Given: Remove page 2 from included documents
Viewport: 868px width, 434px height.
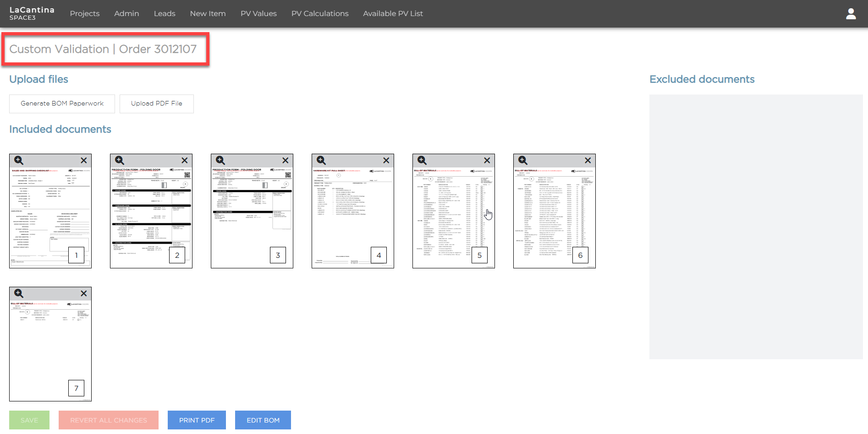Looking at the screenshot, I should (x=185, y=160).
